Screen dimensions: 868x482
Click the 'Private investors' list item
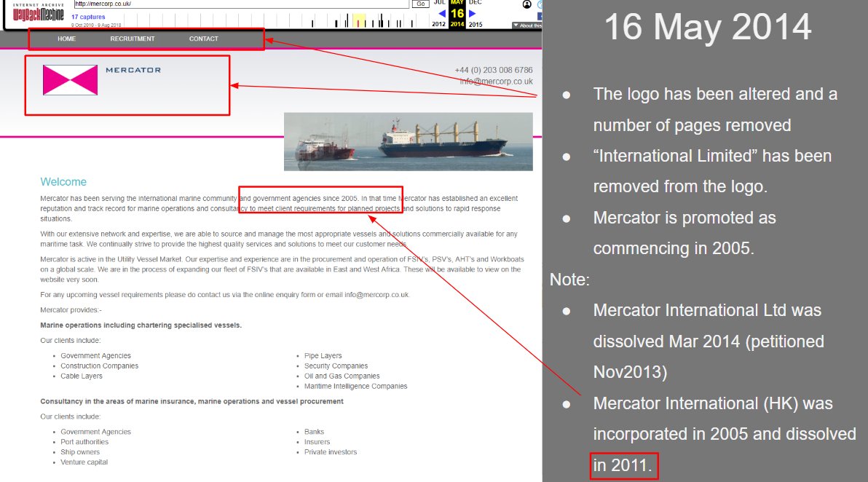tap(331, 452)
